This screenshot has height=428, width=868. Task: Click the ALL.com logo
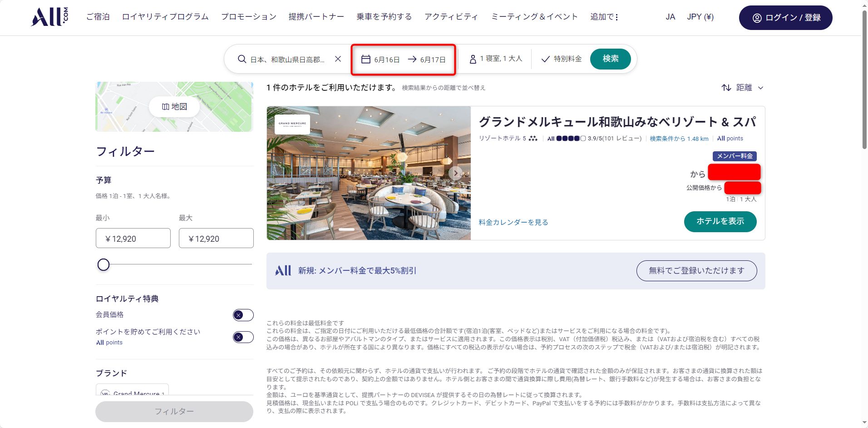click(x=50, y=17)
